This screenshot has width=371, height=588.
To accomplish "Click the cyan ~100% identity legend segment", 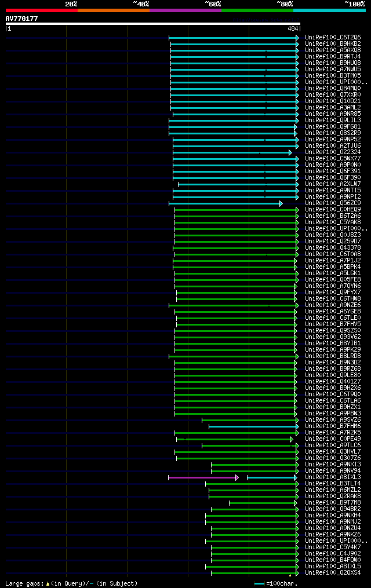I will coord(329,10).
